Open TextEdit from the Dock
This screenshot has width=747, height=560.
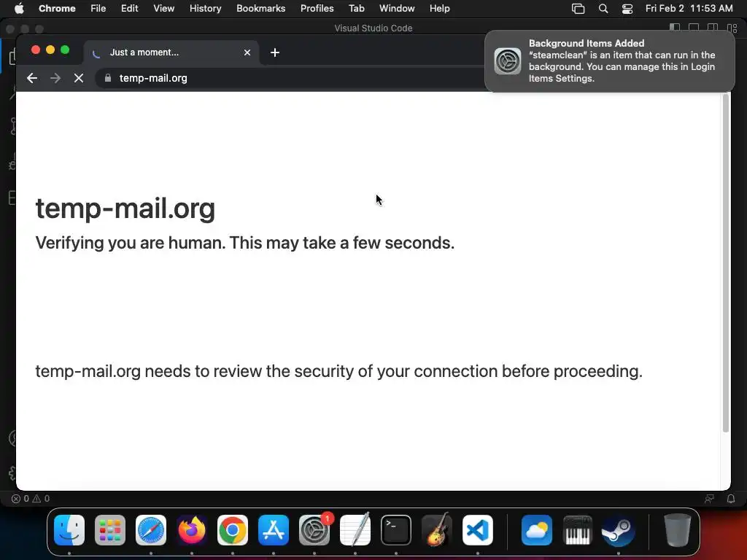point(355,530)
